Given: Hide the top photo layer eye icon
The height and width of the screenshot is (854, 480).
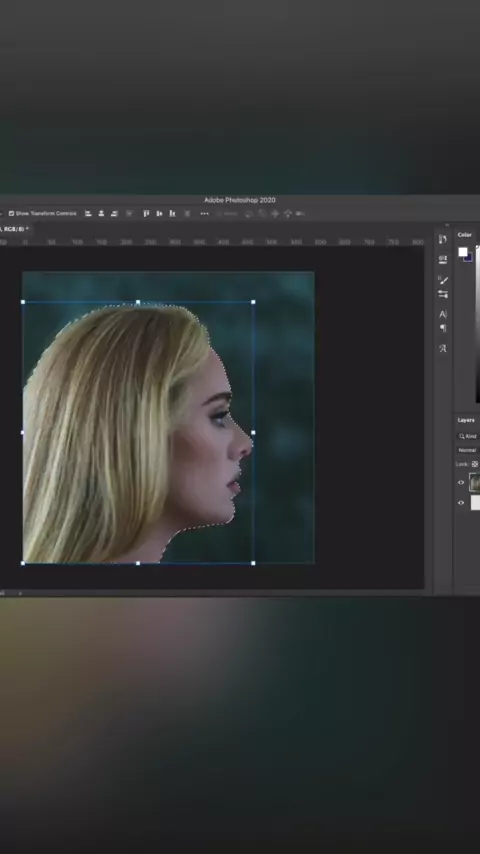Looking at the screenshot, I should point(461,483).
